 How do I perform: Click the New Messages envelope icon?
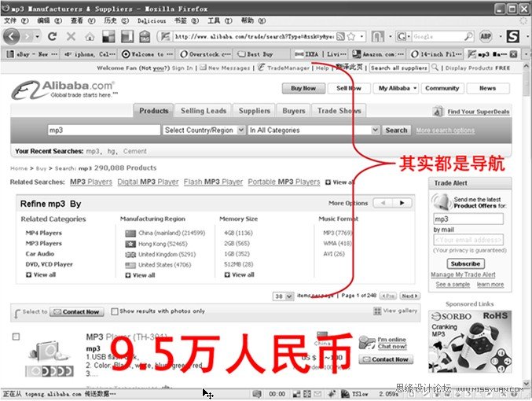(x=203, y=68)
